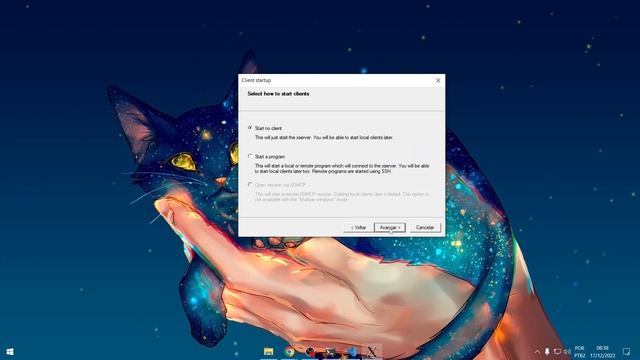
Task: Close the Client startup dialog
Action: point(438,80)
